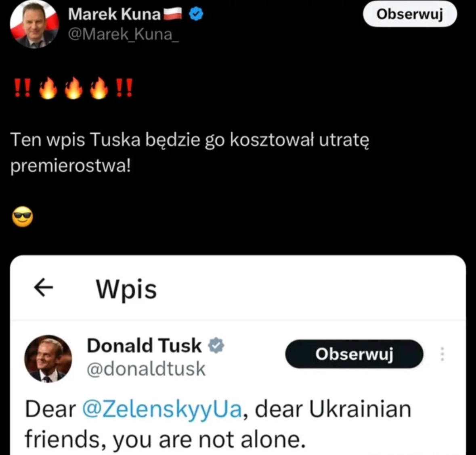Click the third fire emoji

click(x=99, y=88)
